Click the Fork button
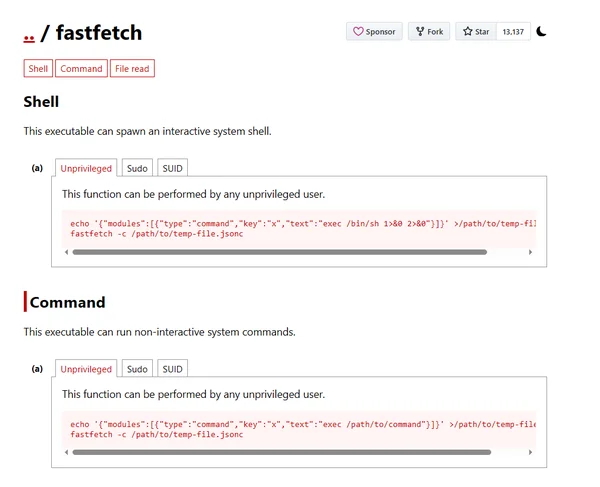The height and width of the screenshot is (487, 600). click(x=428, y=32)
